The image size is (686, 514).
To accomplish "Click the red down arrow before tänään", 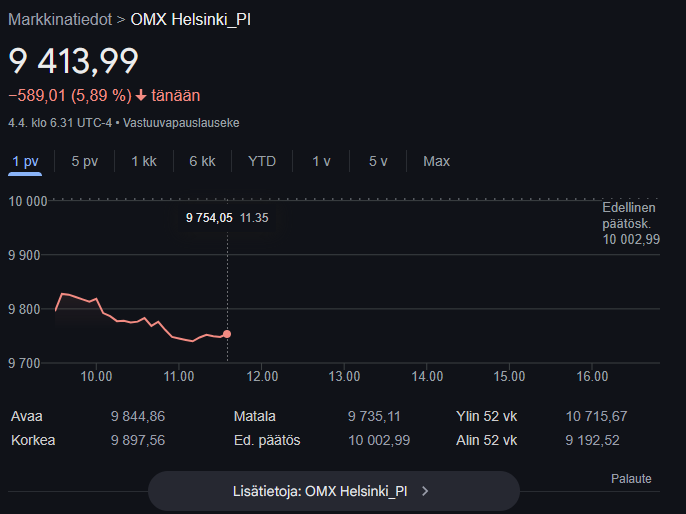I will pos(141,95).
